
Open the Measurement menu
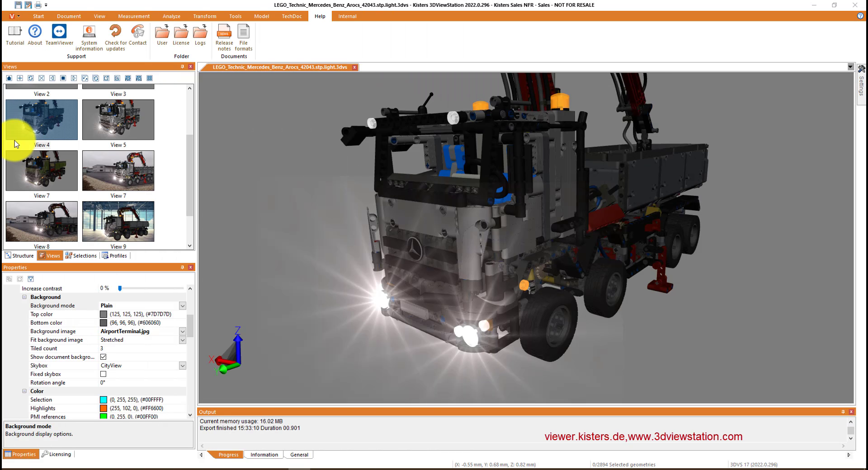pyautogui.click(x=134, y=16)
